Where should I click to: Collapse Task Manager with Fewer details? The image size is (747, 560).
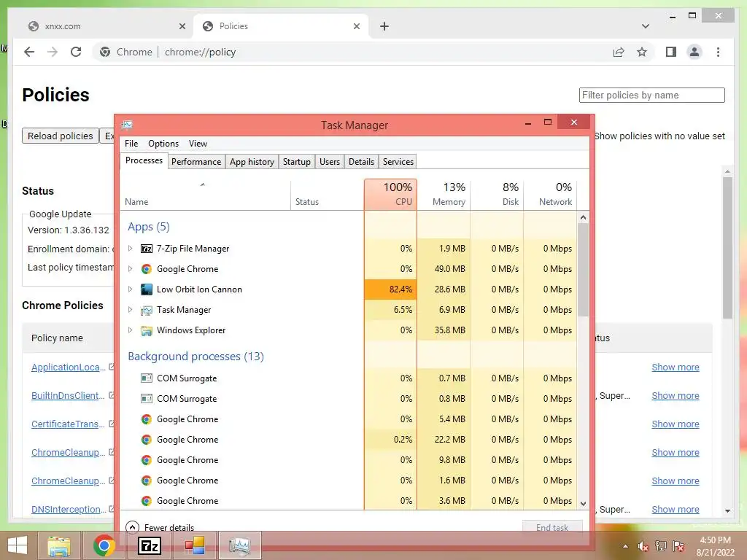pyautogui.click(x=160, y=527)
